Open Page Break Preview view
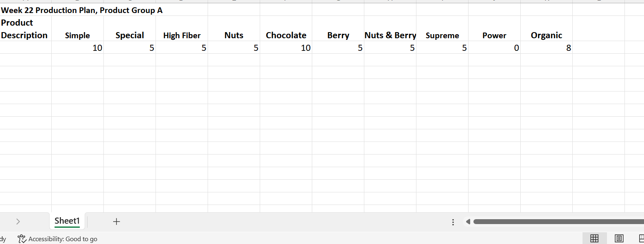The image size is (644, 244). pos(641,239)
